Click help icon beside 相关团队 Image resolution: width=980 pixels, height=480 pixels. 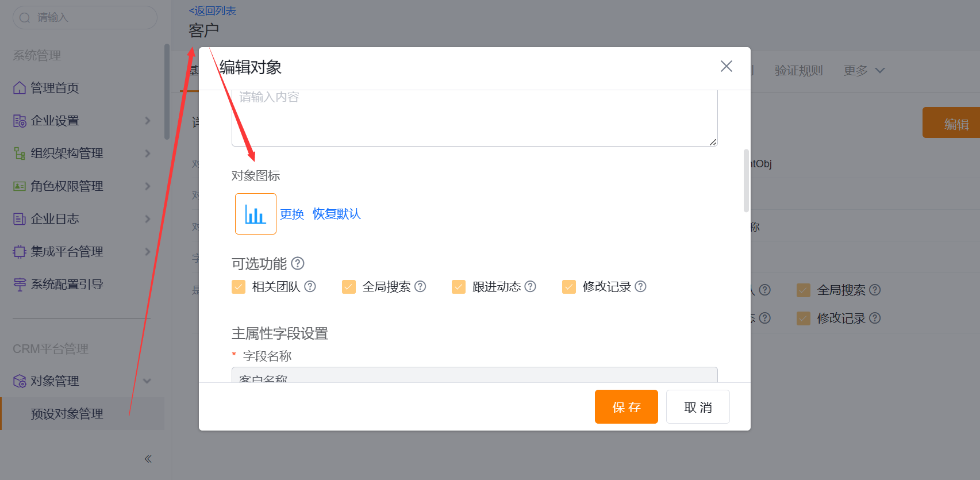[310, 286]
